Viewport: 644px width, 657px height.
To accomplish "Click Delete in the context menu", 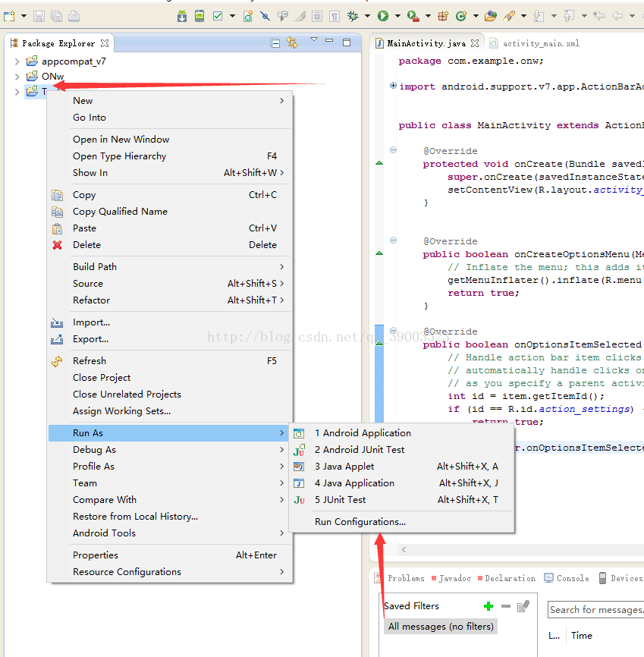I will coord(169,245).
